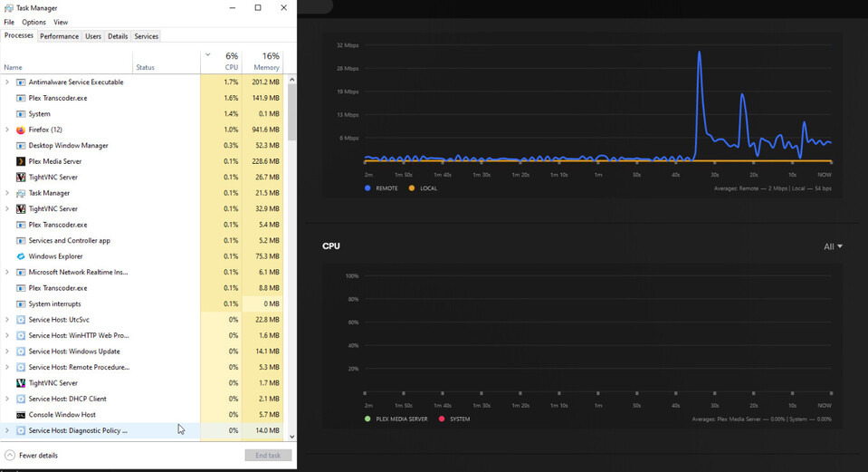Select the Plex Transcoder.exe row using 141.9 MB

pyautogui.click(x=142, y=98)
